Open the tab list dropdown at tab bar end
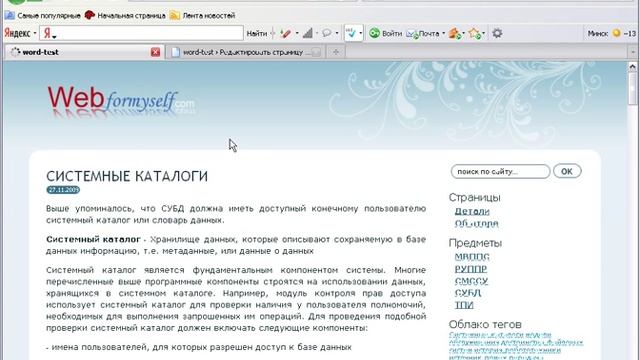Image resolution: width=640 pixels, height=360 pixels. [633, 52]
